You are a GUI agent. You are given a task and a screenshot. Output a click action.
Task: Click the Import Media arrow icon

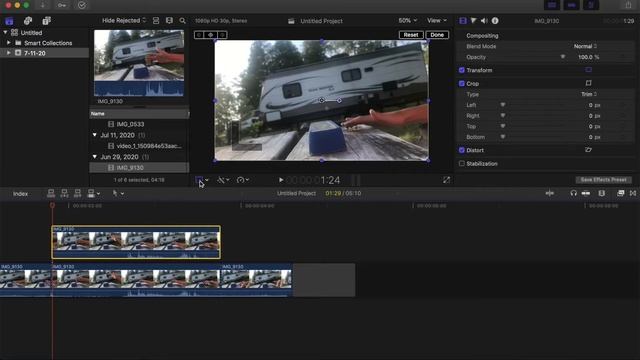42,5
